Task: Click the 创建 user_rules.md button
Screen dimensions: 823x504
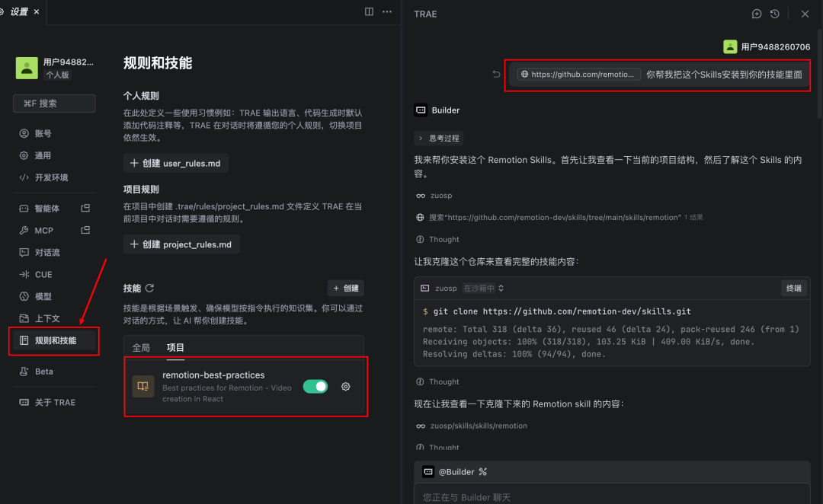Action: coord(175,163)
